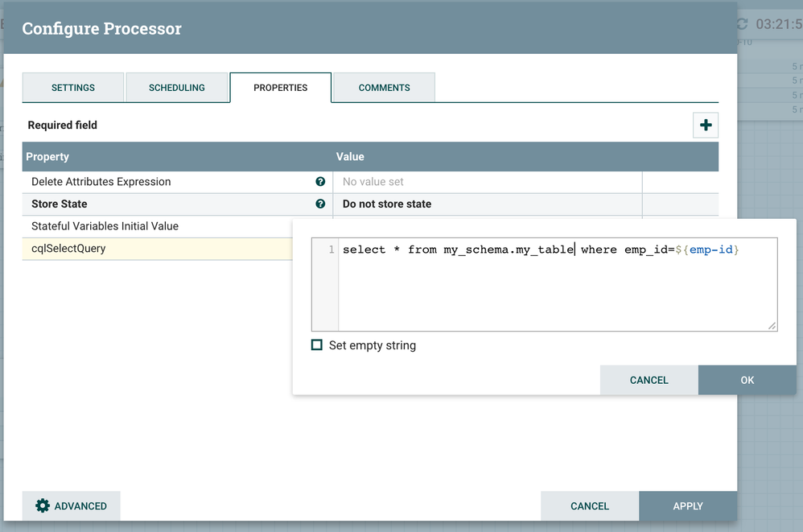This screenshot has width=803, height=532.
Task: Click the refresh icon near the timestamp
Action: tap(742, 24)
